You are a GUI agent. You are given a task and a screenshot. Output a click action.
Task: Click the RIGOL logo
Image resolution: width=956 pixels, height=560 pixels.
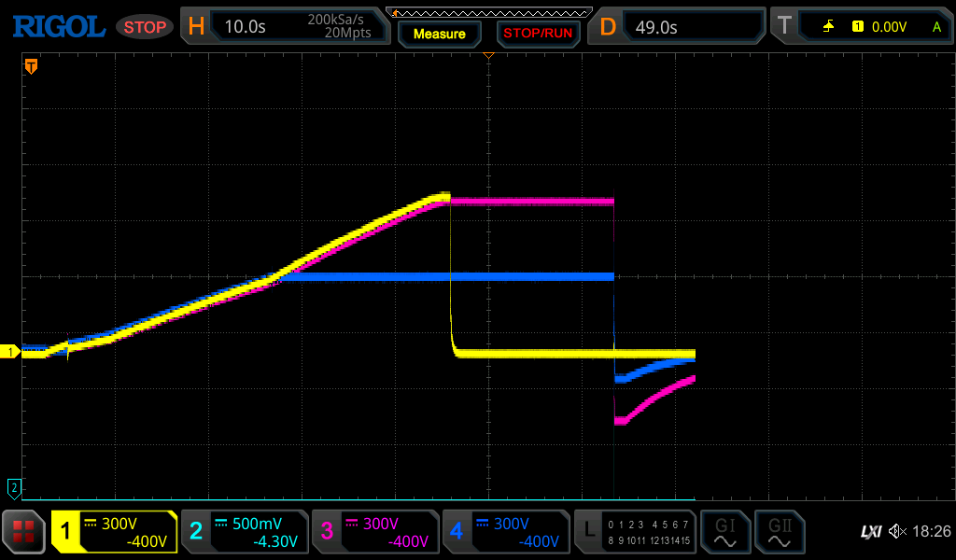tap(58, 27)
